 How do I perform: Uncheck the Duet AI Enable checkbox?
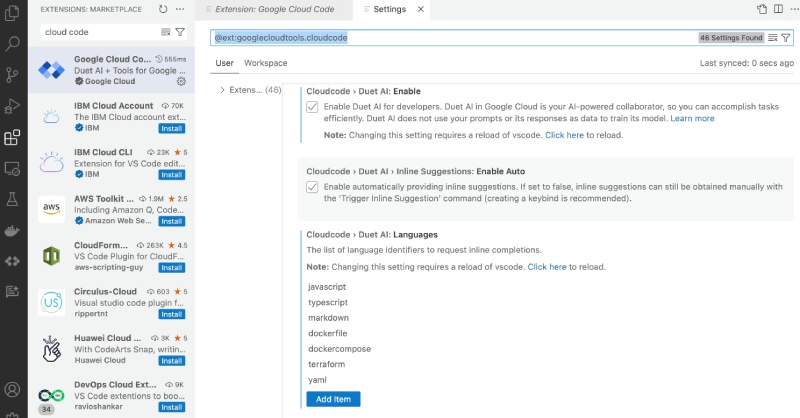(x=312, y=107)
